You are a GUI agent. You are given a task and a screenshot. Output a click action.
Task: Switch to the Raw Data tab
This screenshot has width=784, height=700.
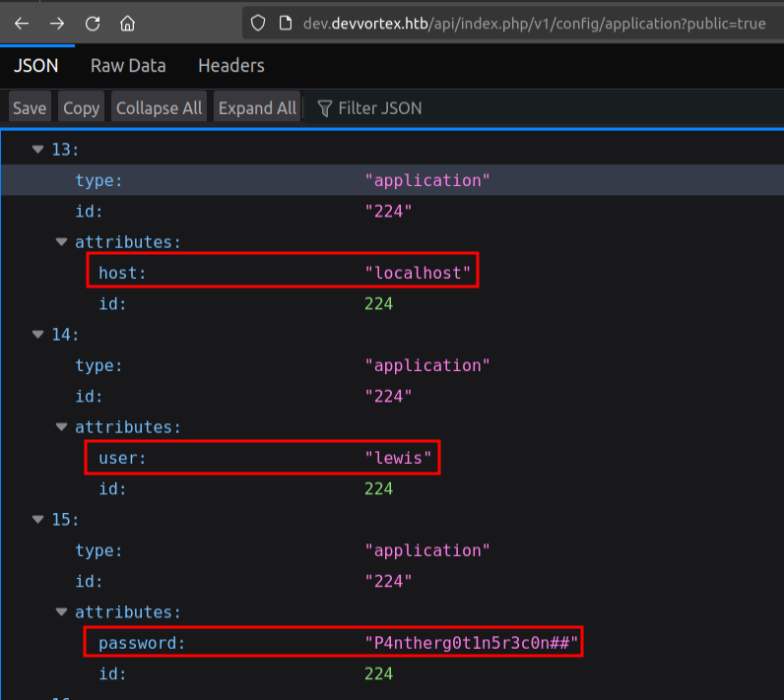[128, 66]
